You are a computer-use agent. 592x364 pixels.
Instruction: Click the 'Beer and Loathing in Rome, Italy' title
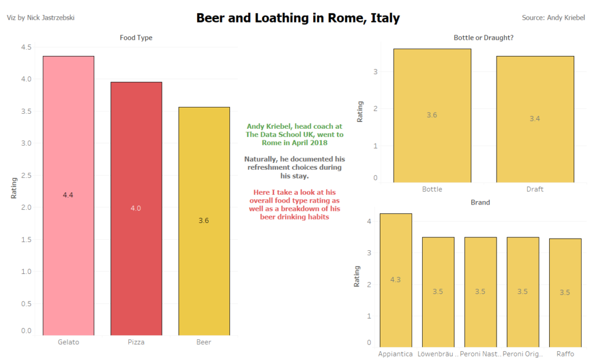(x=298, y=18)
